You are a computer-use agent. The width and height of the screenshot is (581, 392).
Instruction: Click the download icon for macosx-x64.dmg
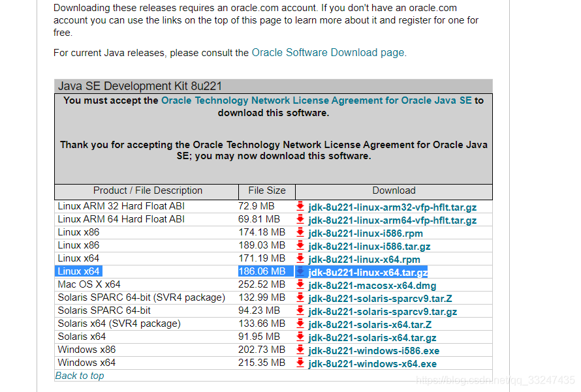pos(300,285)
